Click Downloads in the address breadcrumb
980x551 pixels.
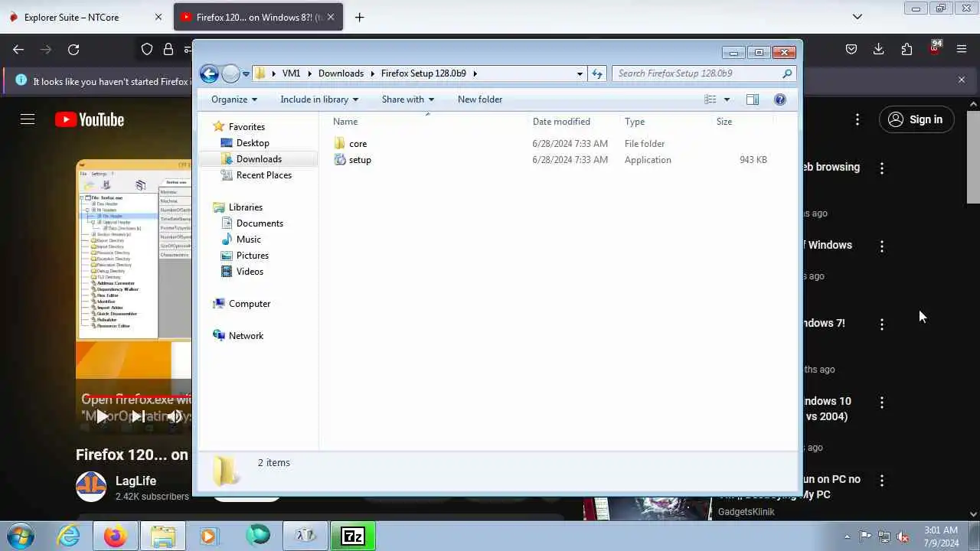tap(341, 73)
